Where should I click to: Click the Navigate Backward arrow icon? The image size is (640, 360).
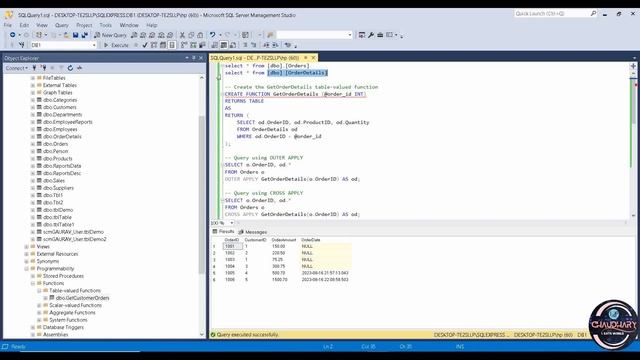coord(13,35)
